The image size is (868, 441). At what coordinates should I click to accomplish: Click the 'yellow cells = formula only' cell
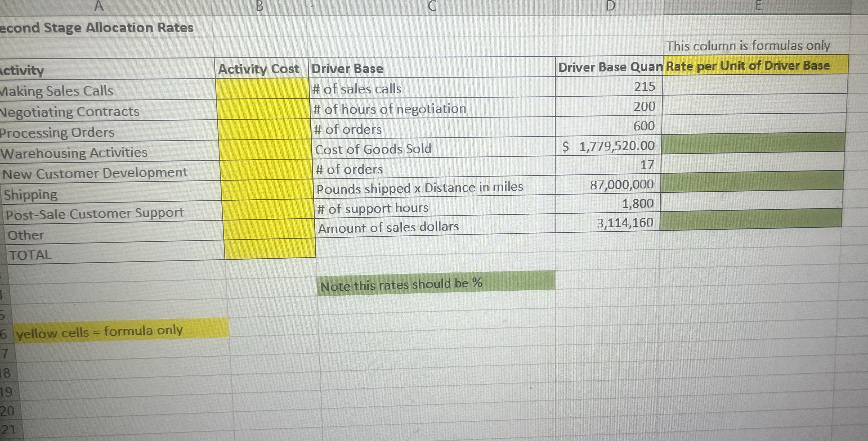coord(99,331)
